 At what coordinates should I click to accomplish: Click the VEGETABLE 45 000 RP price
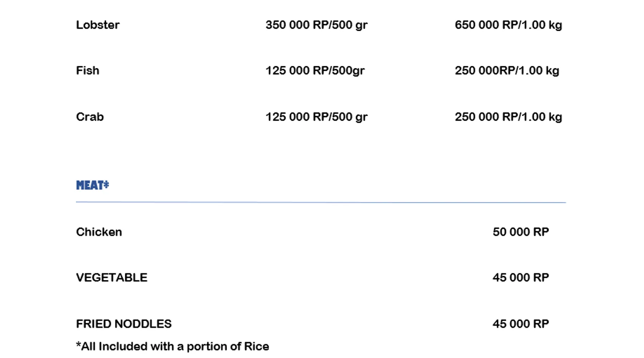click(x=521, y=277)
